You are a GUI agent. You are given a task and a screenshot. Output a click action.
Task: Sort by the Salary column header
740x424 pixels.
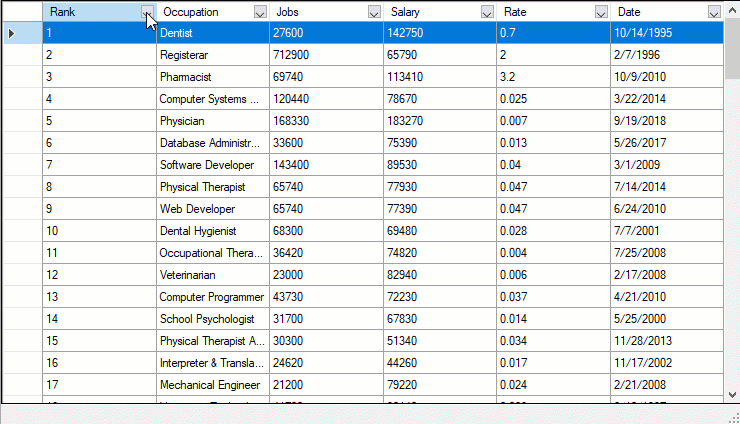click(440, 12)
